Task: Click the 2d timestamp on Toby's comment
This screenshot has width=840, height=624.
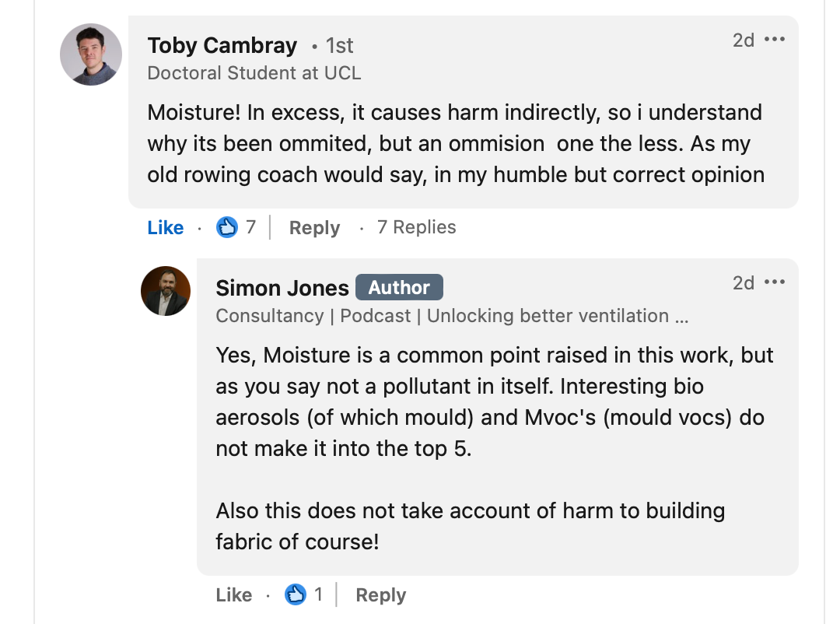Action: 744,40
